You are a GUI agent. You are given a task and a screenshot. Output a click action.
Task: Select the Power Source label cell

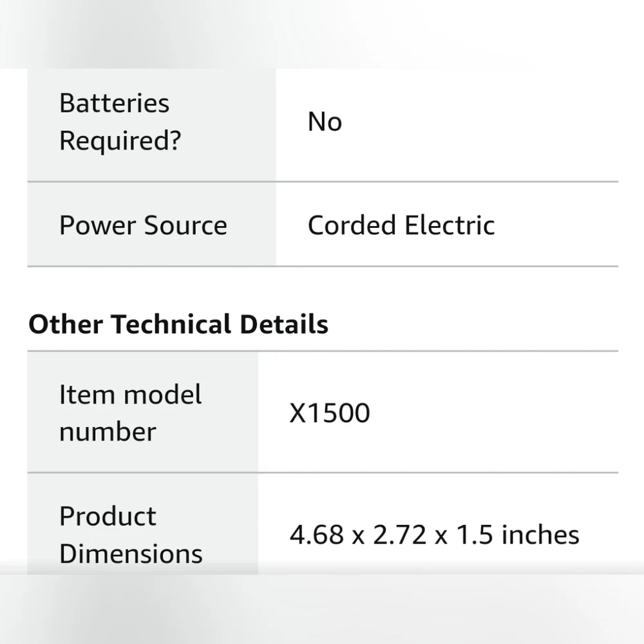(x=151, y=224)
